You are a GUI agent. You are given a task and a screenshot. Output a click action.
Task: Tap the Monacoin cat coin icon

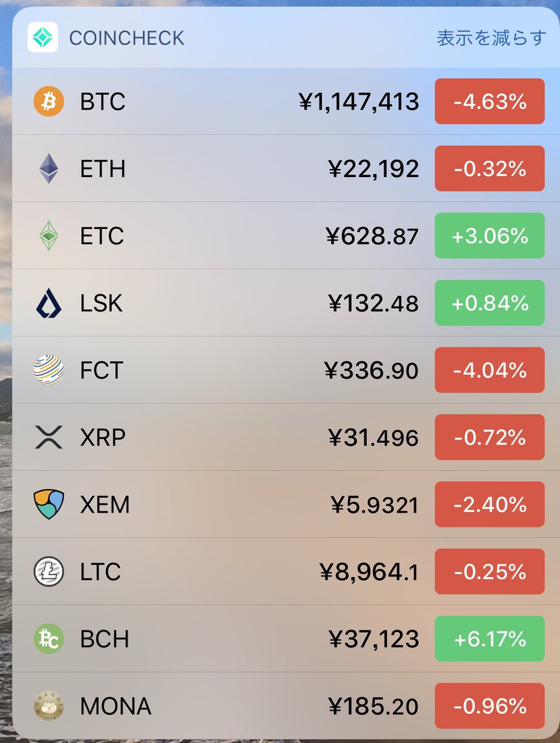[48, 706]
